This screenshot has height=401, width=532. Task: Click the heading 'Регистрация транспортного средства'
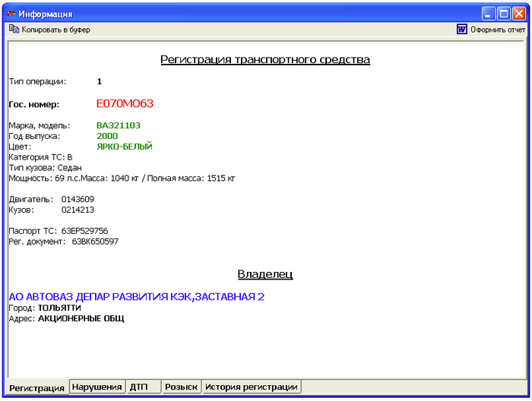(265, 59)
